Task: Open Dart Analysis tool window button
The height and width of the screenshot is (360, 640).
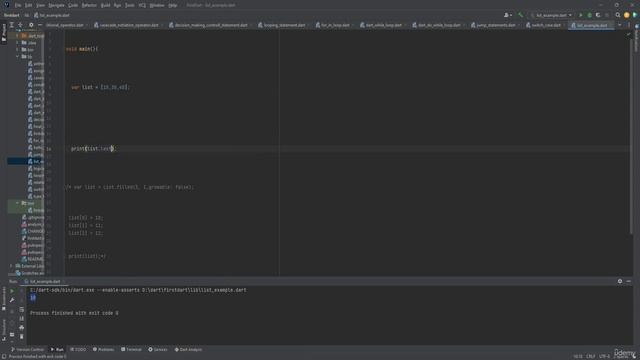Action: 188,349
